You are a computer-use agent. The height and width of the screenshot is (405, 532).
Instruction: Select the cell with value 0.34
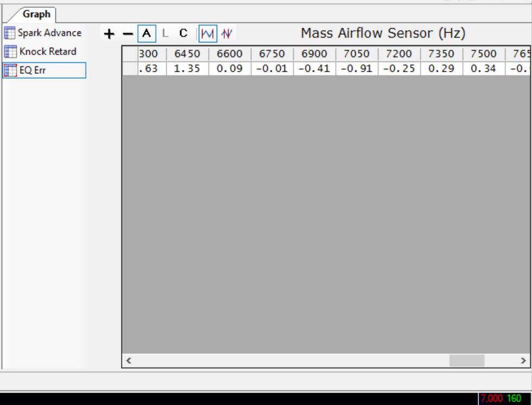[x=484, y=68]
